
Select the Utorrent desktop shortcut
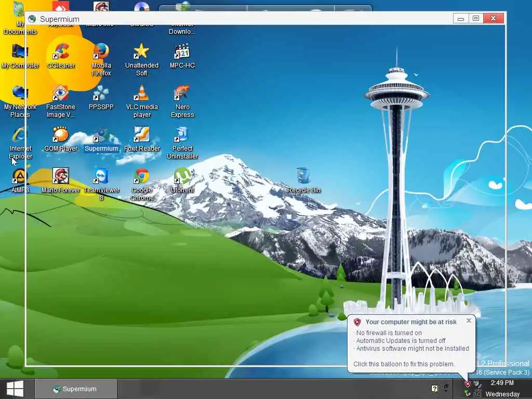[x=182, y=180]
